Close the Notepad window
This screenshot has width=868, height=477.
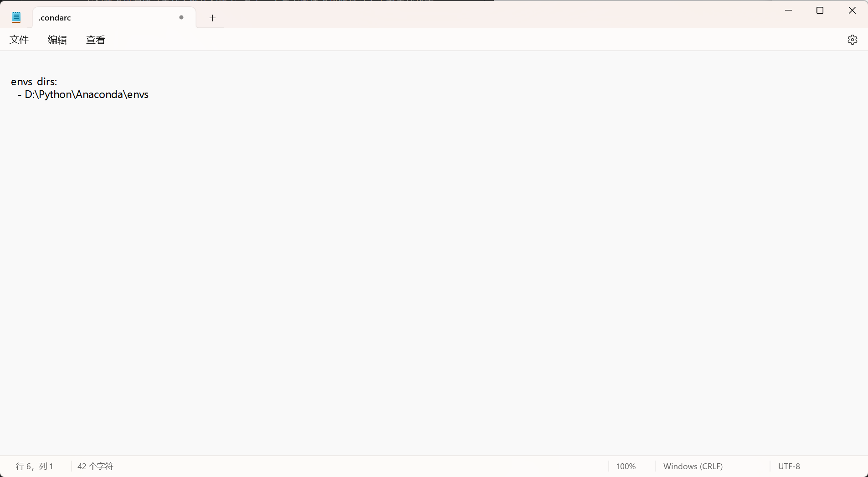pyautogui.click(x=852, y=10)
